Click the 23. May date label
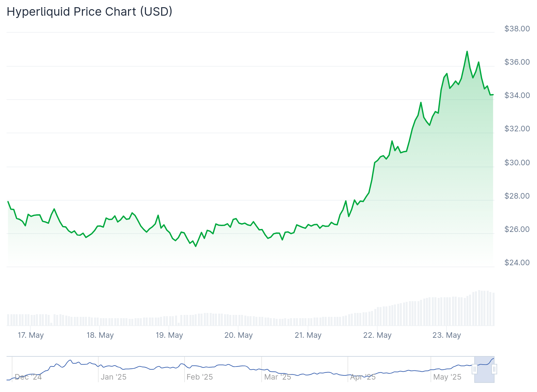 point(447,335)
